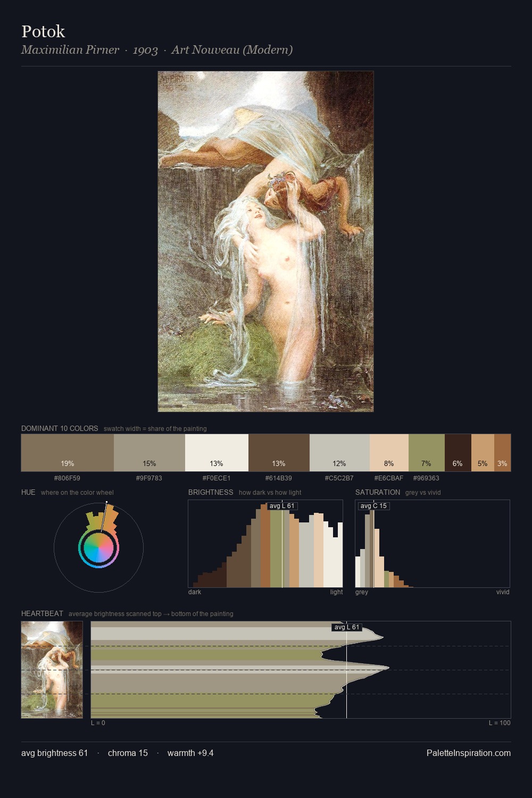Select the 5% tan swatch

pyautogui.click(x=483, y=453)
